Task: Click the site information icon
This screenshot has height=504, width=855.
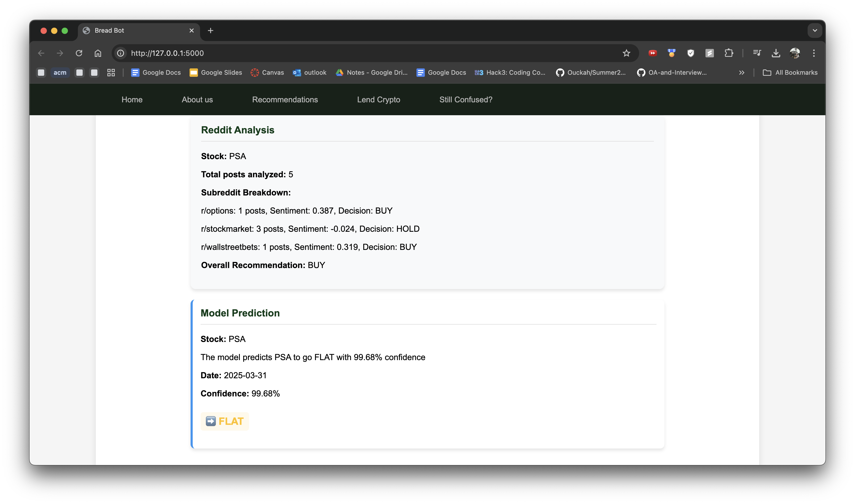Action: pos(120,53)
